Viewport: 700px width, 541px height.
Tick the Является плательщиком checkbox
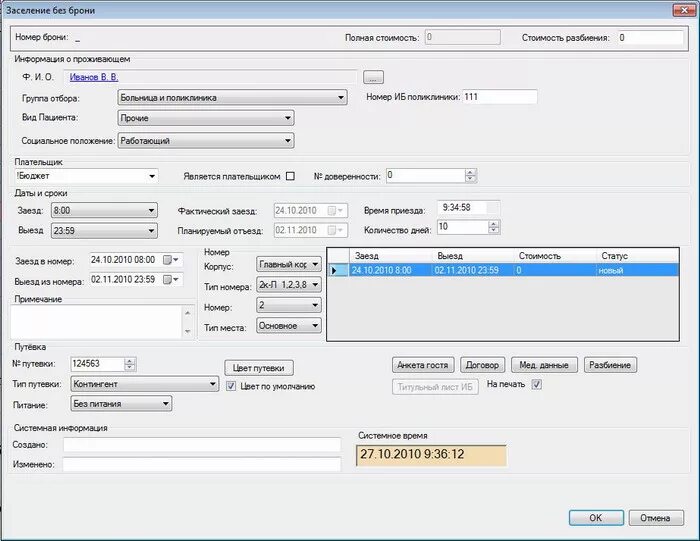[290, 176]
